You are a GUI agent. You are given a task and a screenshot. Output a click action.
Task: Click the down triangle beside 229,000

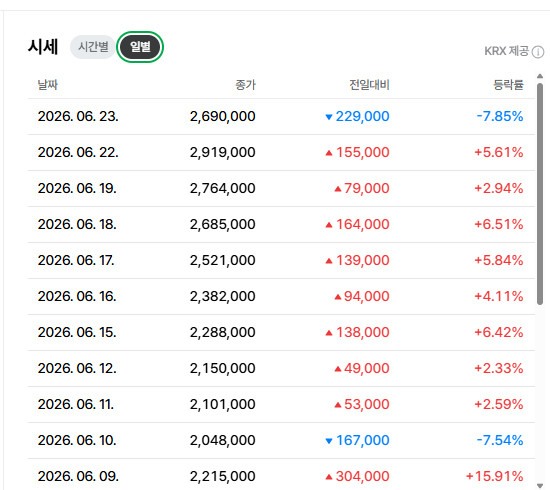click(329, 117)
